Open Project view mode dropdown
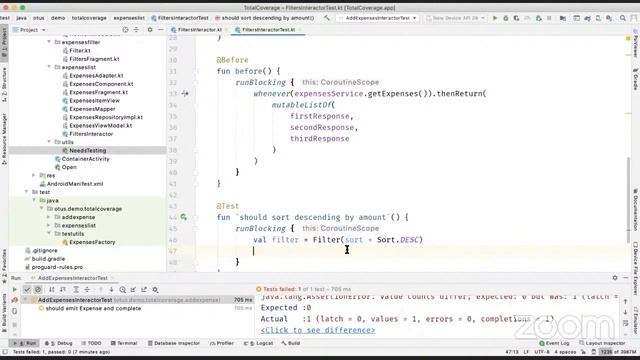The width and height of the screenshot is (640, 360). (29, 30)
